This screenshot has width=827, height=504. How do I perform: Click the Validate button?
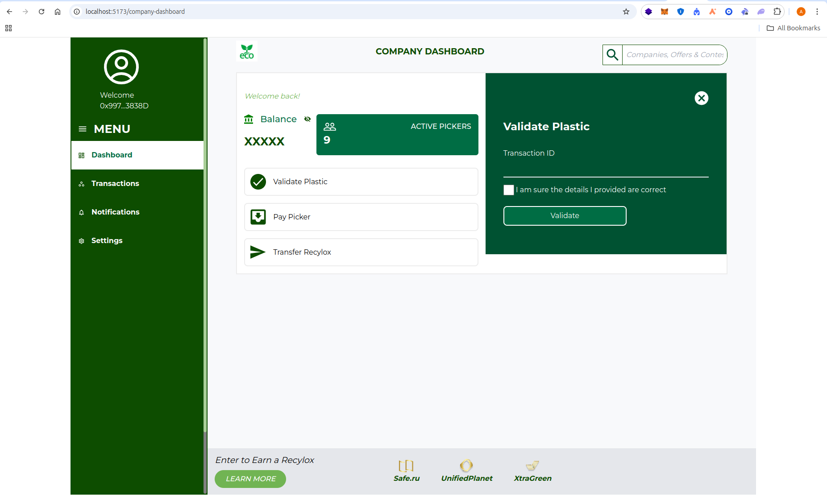[565, 216]
